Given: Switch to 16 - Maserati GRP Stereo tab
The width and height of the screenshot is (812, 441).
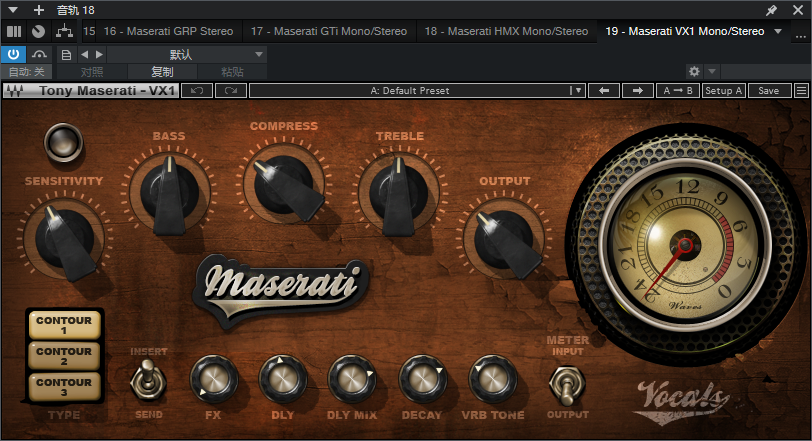Looking at the screenshot, I should tap(168, 31).
